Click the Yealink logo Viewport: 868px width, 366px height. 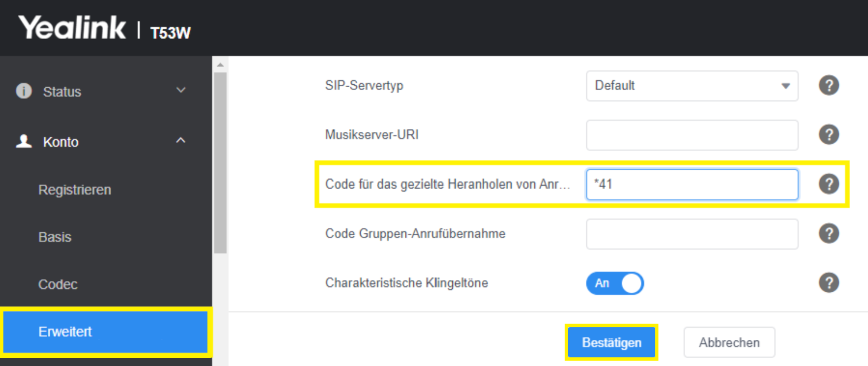click(x=72, y=27)
